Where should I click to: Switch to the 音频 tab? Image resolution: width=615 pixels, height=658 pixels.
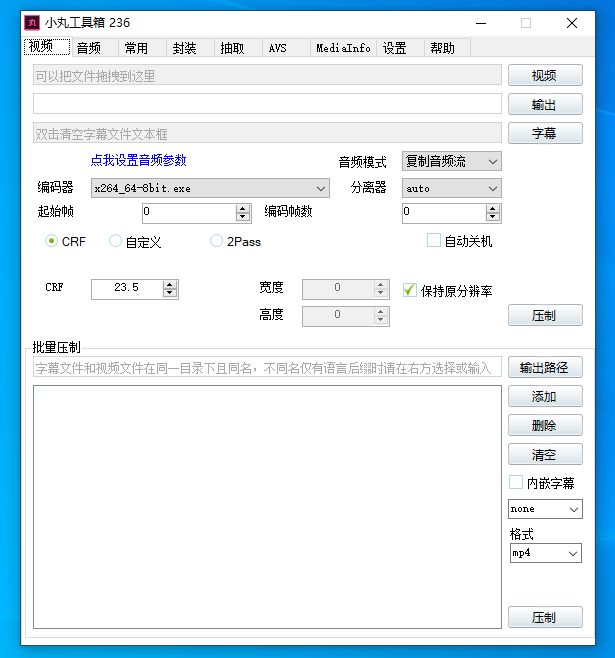(88, 48)
